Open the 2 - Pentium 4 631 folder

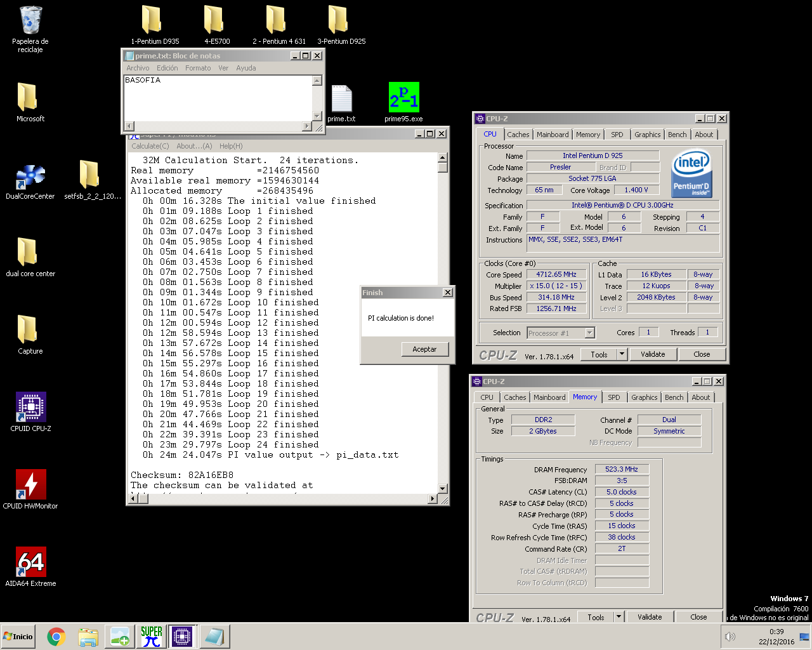click(x=278, y=25)
